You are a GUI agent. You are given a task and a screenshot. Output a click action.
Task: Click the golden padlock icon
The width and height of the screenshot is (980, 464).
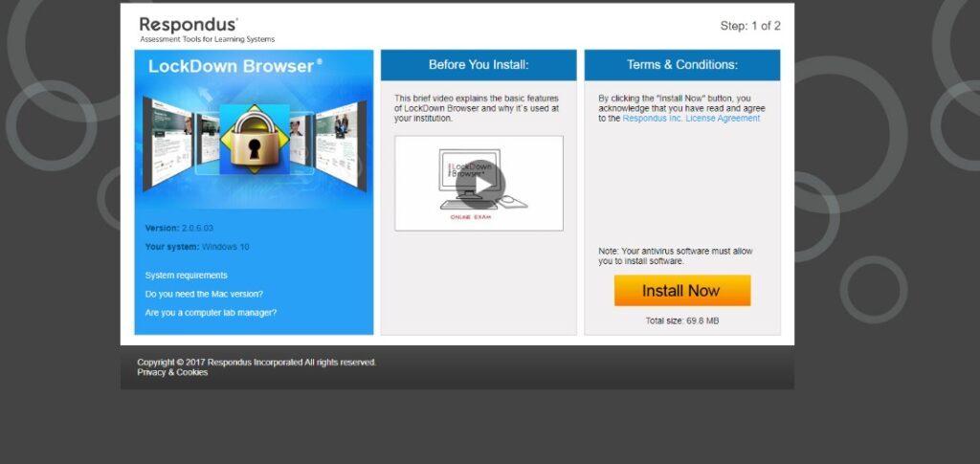click(x=254, y=140)
